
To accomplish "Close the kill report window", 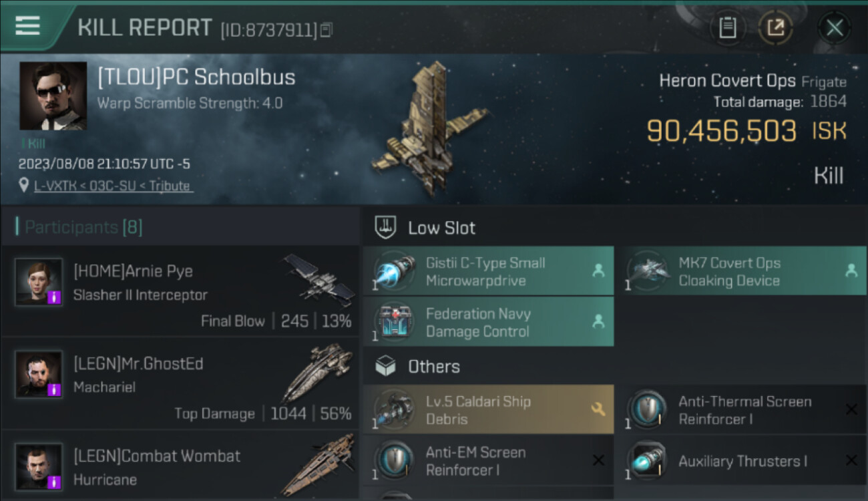I will click(834, 27).
